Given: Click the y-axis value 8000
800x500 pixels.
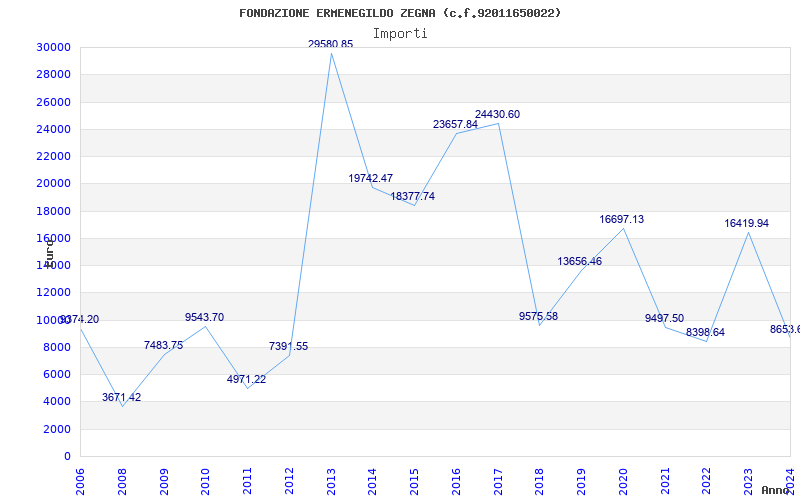Looking at the screenshot, I should pyautogui.click(x=56, y=347).
